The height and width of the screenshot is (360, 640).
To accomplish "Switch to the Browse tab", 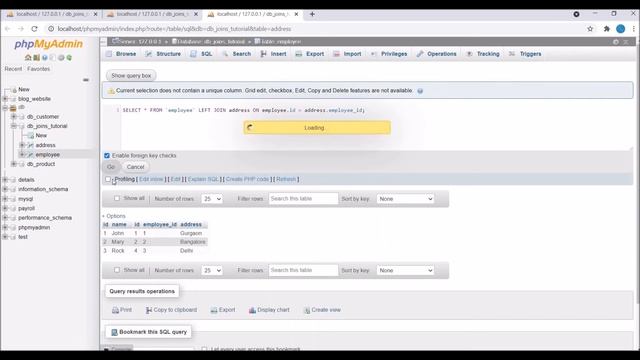I will coord(121,54).
